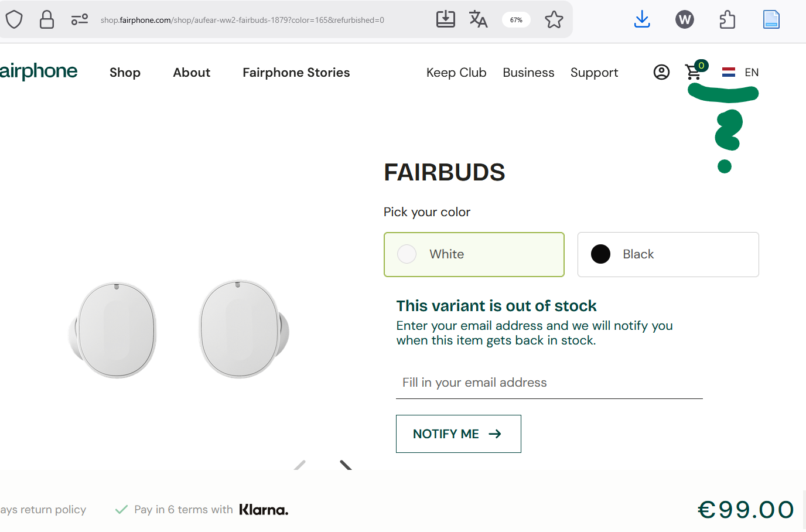This screenshot has height=532, width=806.
Task: Click the black color swatch circle
Action: 600,254
